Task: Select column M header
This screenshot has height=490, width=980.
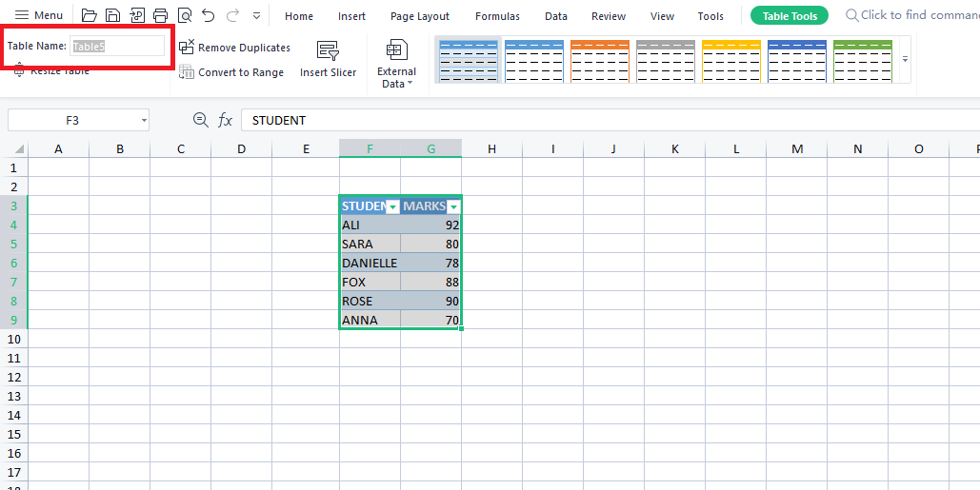Action: point(797,148)
